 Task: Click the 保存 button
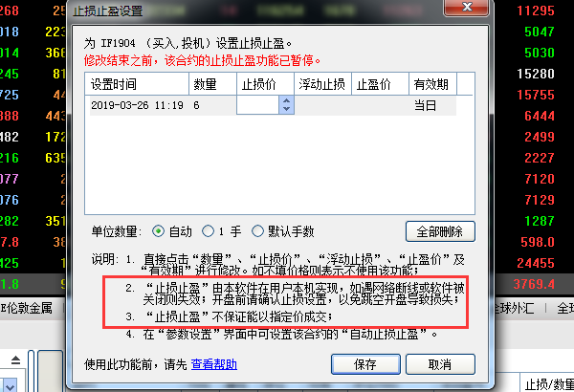click(x=365, y=364)
